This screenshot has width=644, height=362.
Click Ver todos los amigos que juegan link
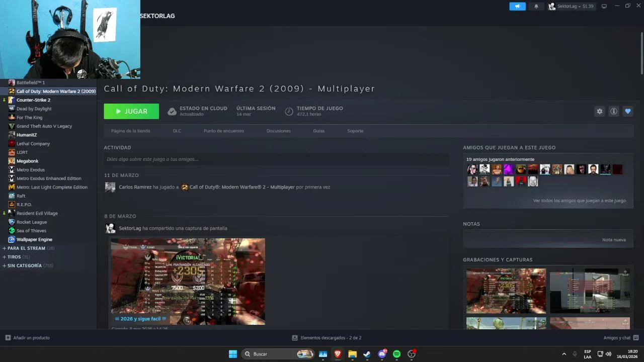[x=580, y=201]
